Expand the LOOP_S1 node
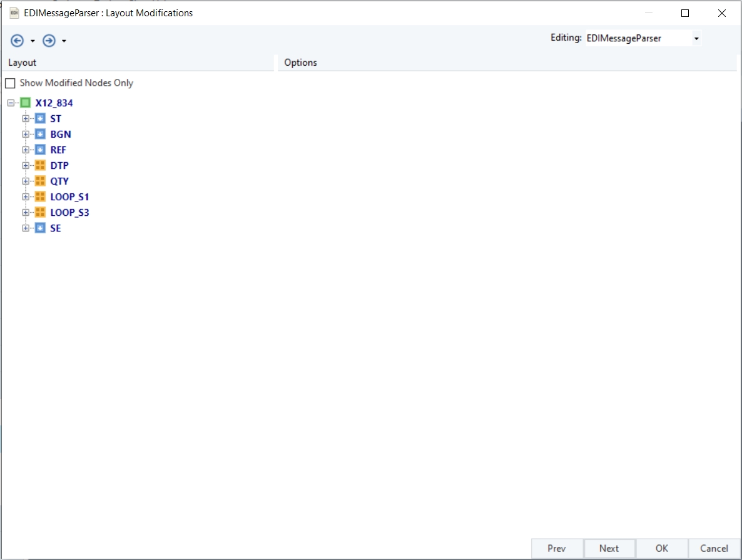This screenshot has height=560, width=742. coord(26,196)
